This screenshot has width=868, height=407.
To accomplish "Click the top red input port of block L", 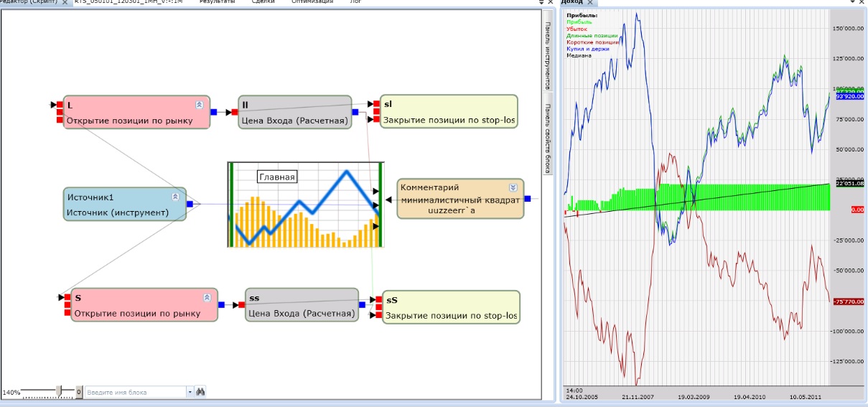I will pyautogui.click(x=60, y=106).
